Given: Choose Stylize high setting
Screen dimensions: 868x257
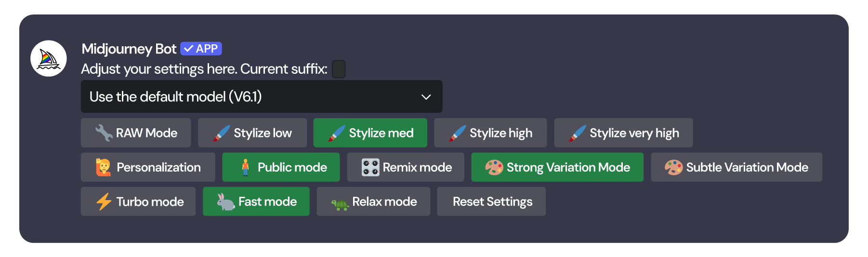Looking at the screenshot, I should tap(490, 133).
